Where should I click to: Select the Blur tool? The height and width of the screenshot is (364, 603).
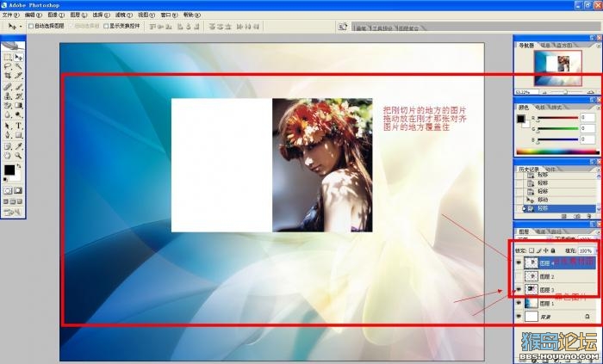[x=8, y=114]
